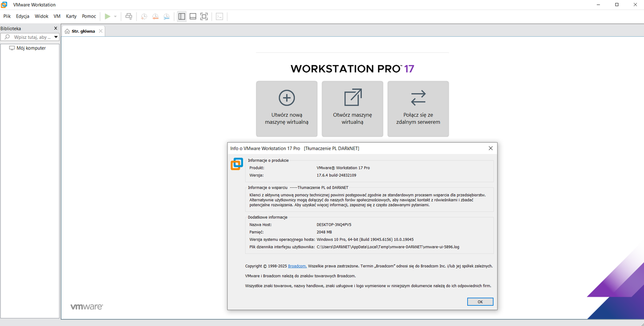Click version text 17.6.4 build-24832109
The width and height of the screenshot is (644, 326).
[x=337, y=175]
